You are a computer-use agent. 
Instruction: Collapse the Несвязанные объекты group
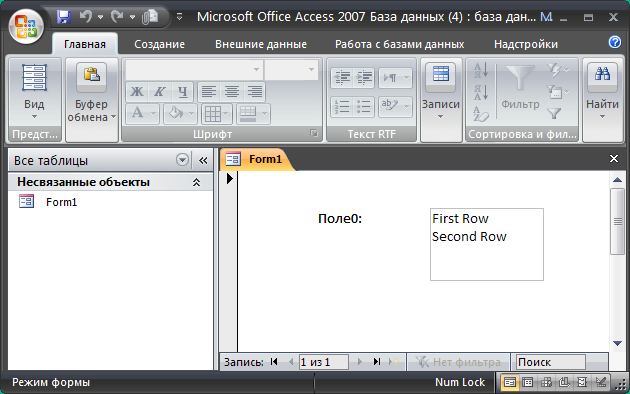pyautogui.click(x=196, y=182)
